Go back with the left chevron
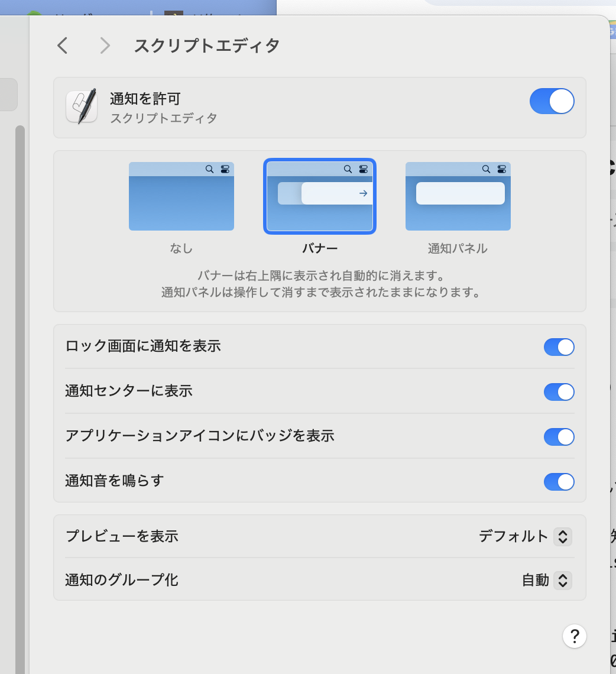The image size is (616, 674). [x=63, y=45]
